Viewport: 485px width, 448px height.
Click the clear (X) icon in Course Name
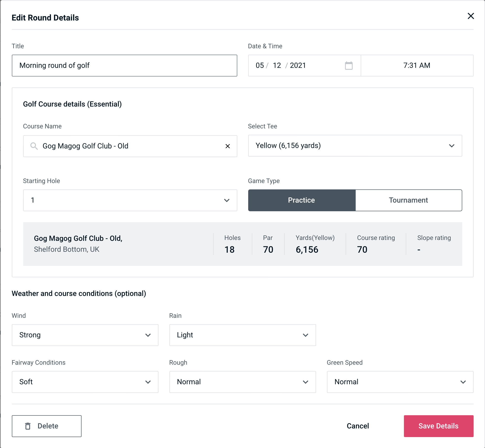(228, 146)
